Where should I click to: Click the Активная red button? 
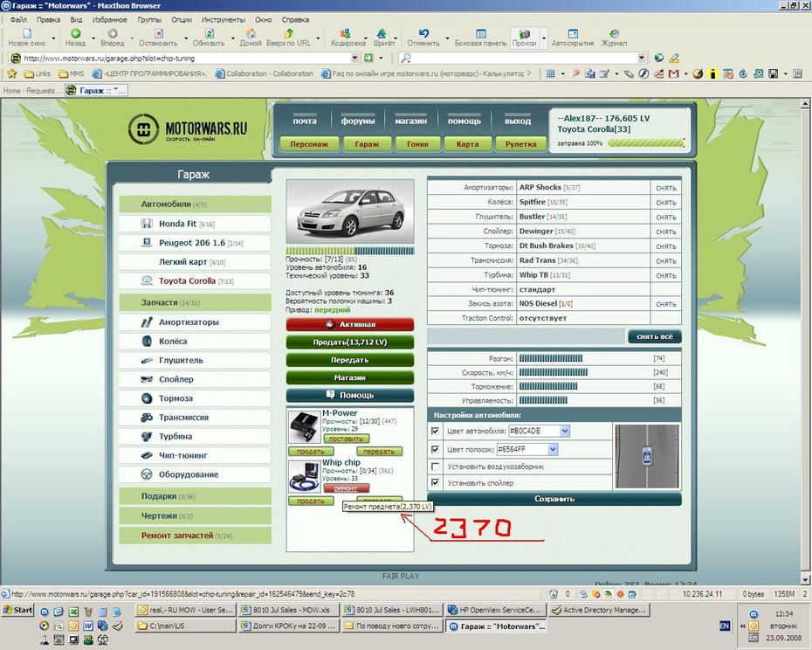(x=350, y=324)
